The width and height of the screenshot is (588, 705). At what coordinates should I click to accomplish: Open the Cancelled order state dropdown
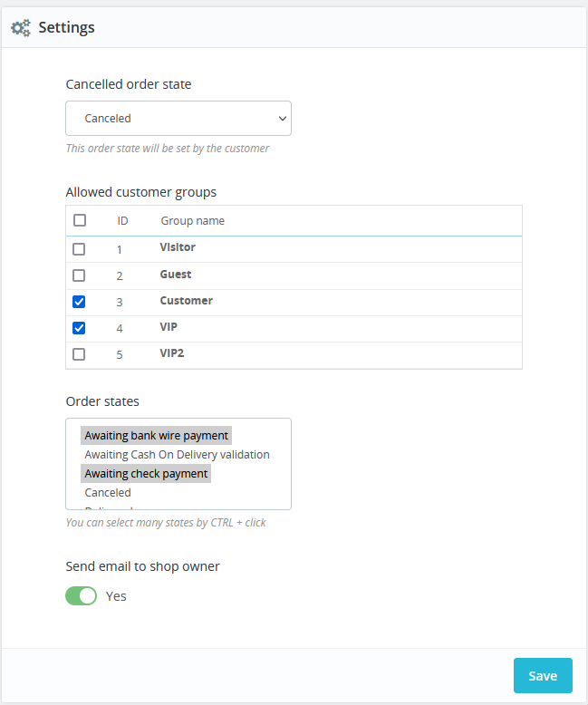pos(178,119)
